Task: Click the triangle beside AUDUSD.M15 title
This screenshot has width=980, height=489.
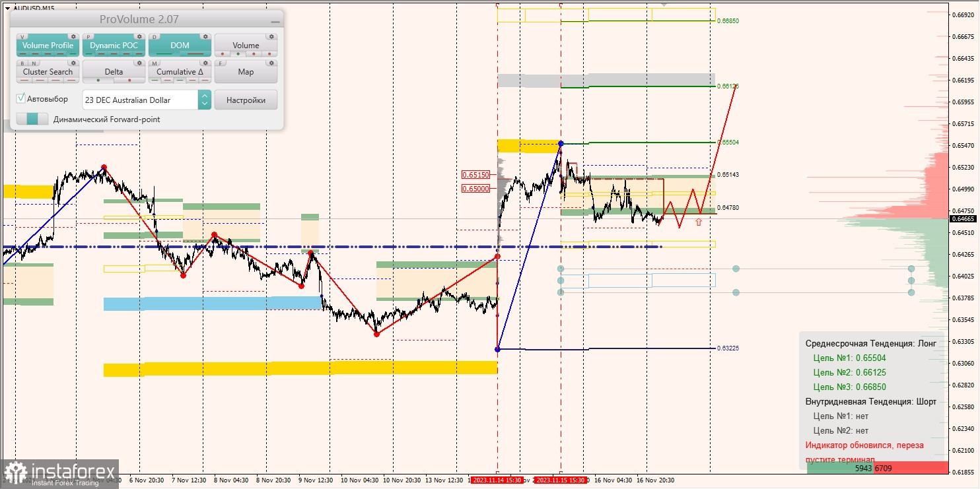Action: (x=7, y=8)
